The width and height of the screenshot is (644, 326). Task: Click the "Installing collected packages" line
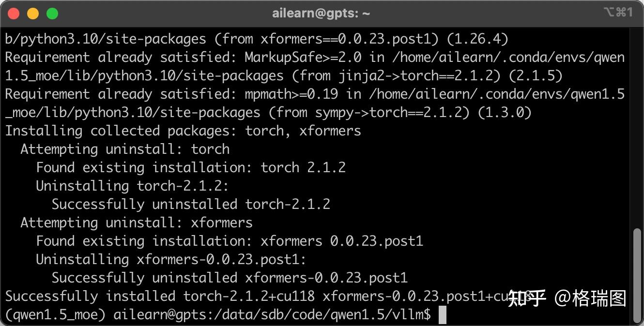tap(183, 131)
